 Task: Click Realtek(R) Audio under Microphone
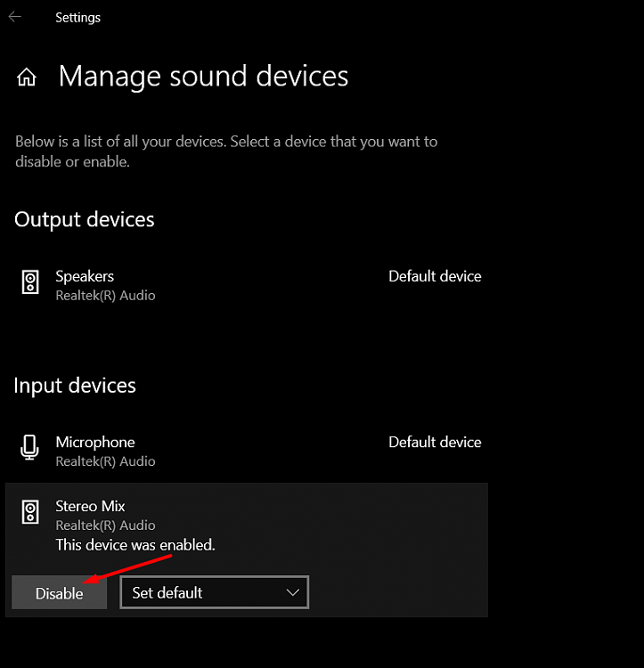(x=106, y=461)
